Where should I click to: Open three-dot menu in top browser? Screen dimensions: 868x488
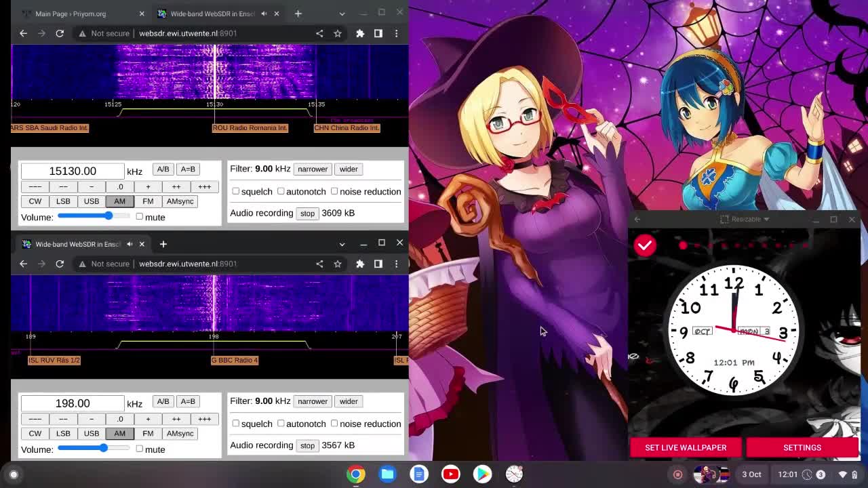397,33
